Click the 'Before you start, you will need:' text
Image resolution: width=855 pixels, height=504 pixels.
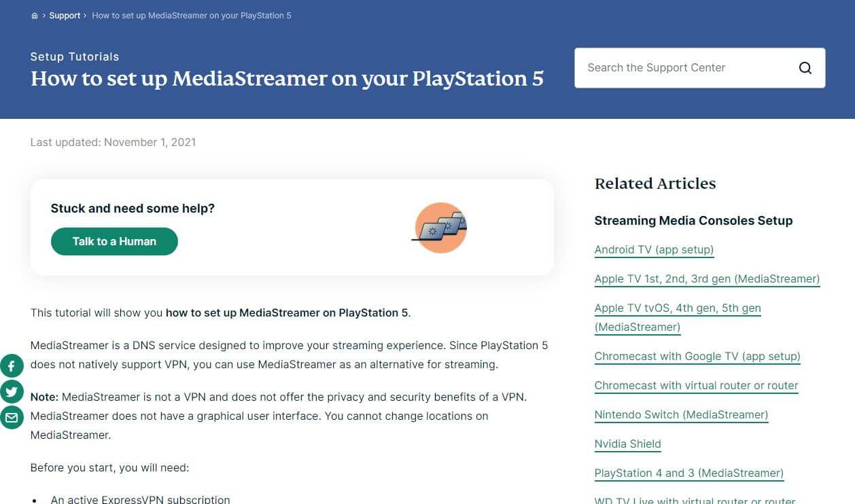(109, 468)
